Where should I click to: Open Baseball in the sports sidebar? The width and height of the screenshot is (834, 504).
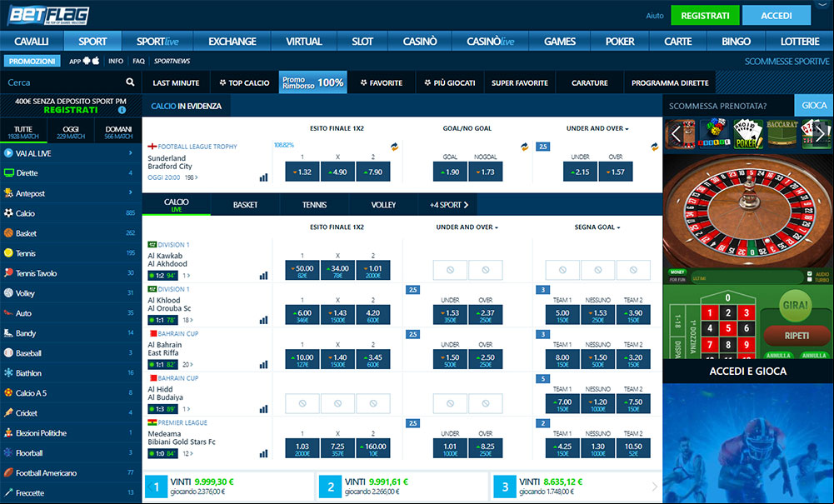(71, 353)
